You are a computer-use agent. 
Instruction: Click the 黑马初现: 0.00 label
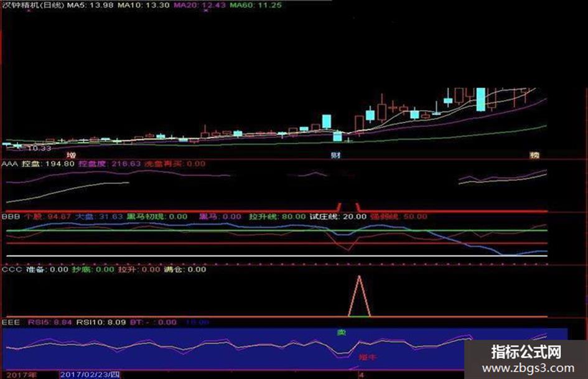coord(157,217)
